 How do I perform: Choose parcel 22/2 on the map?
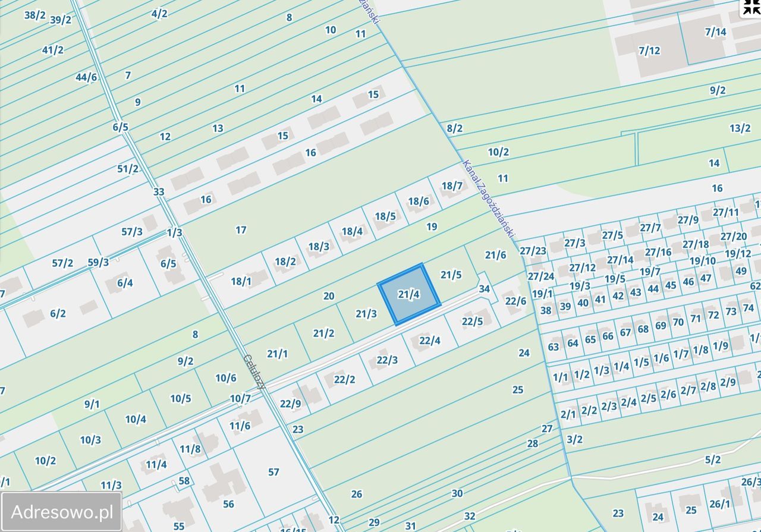pyautogui.click(x=344, y=379)
